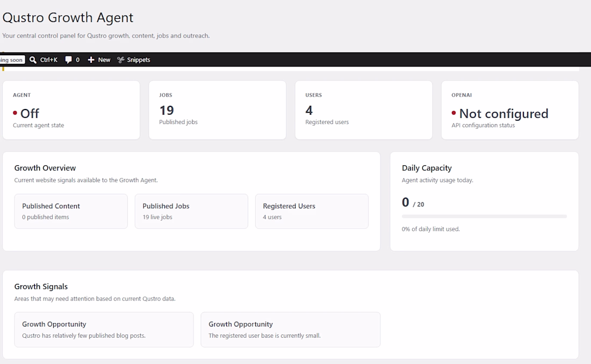This screenshot has height=364, width=591.
Task: Click the Growth Signals description line
Action: (95, 299)
